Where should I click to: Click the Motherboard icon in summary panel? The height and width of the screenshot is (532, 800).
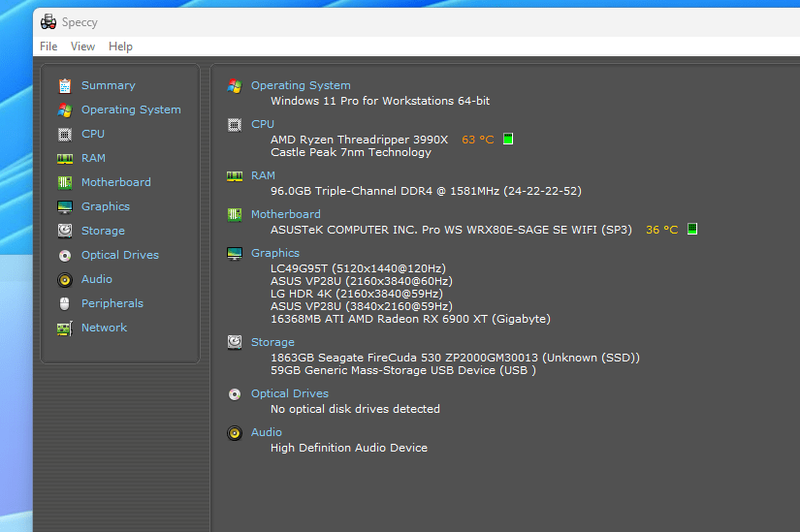coord(235,215)
